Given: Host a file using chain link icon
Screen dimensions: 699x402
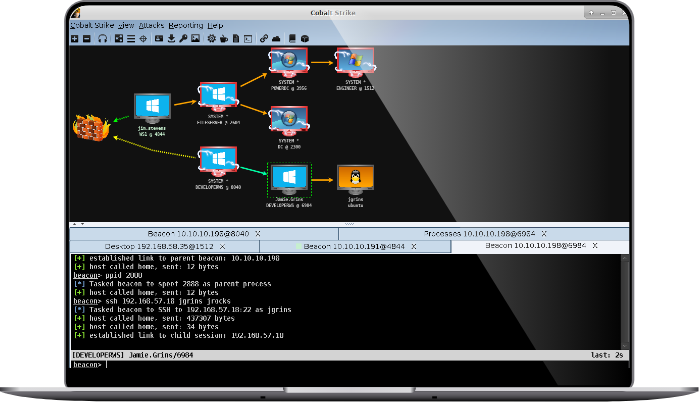Looking at the screenshot, I should 264,39.
